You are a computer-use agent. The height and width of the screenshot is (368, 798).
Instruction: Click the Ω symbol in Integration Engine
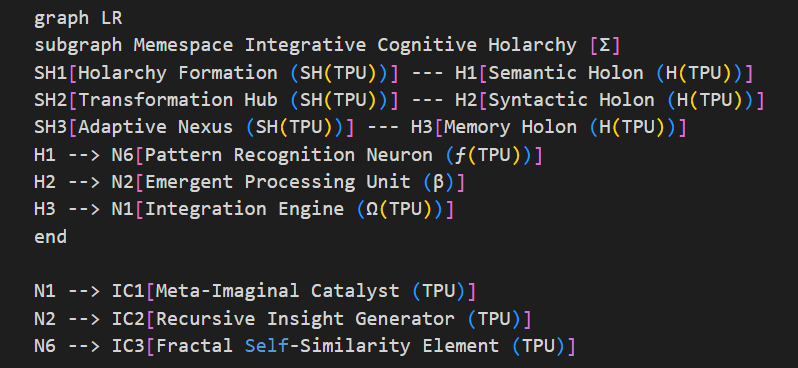372,209
